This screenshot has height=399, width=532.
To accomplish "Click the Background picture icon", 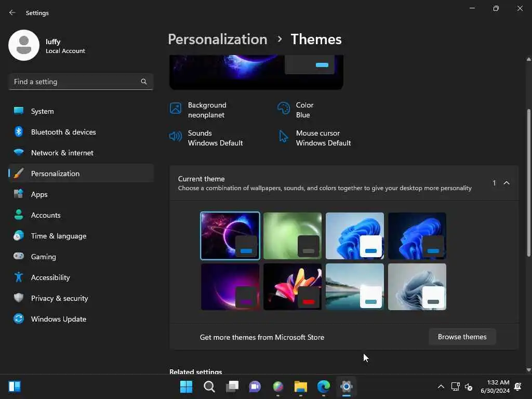I will (176, 108).
